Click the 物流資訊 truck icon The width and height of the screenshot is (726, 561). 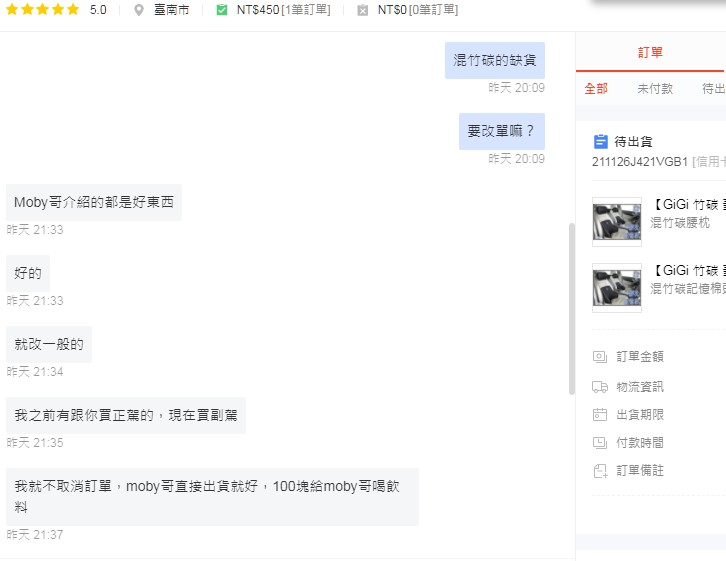click(600, 386)
